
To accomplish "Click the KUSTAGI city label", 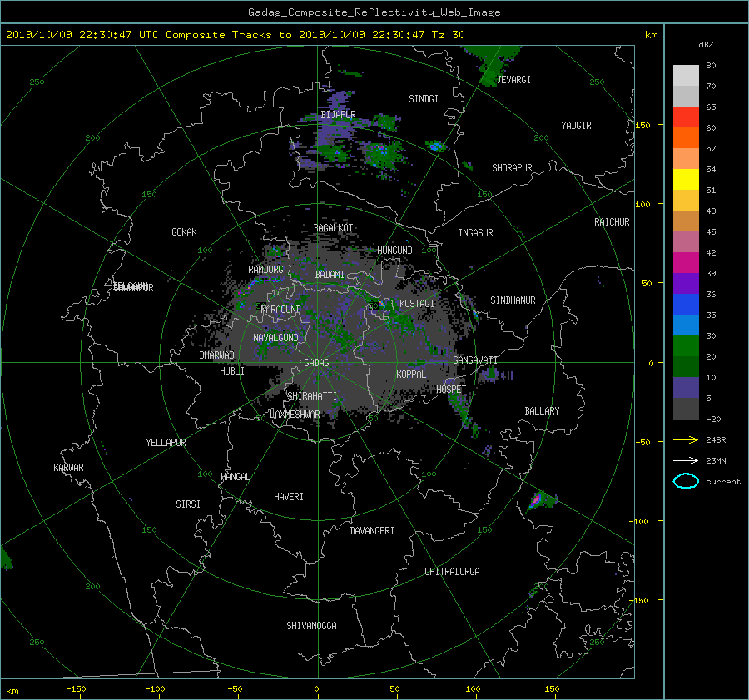I will [x=417, y=304].
